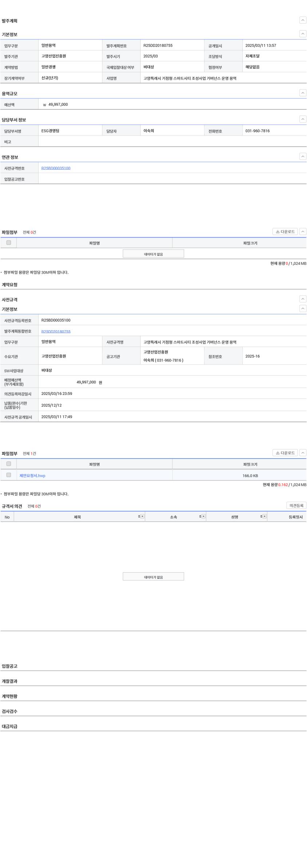Image resolution: width=307 pixels, height=868 pixels.
Task: Select the 발주시기 value 2025/03
Action: coord(151,56)
